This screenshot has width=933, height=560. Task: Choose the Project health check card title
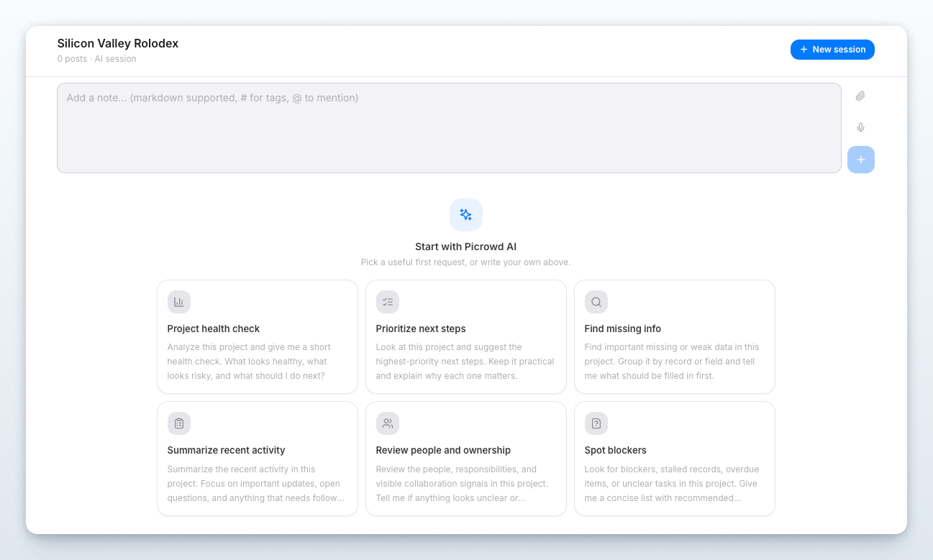click(x=214, y=329)
